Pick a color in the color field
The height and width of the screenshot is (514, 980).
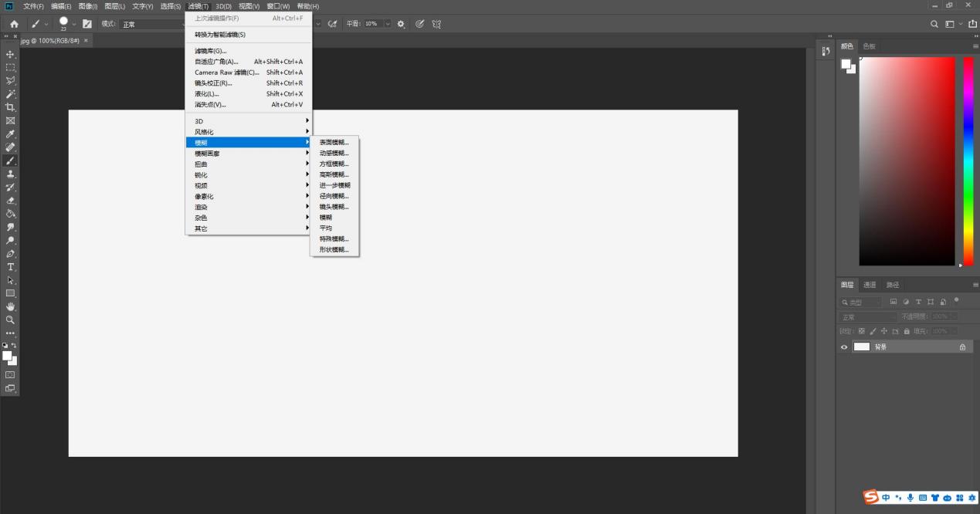(x=907, y=161)
